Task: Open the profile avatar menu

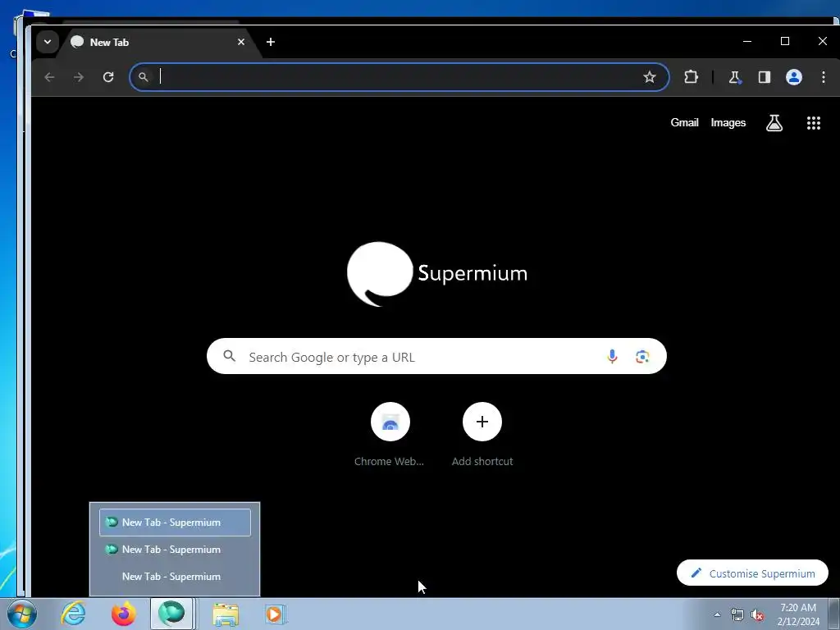Action: [x=794, y=77]
